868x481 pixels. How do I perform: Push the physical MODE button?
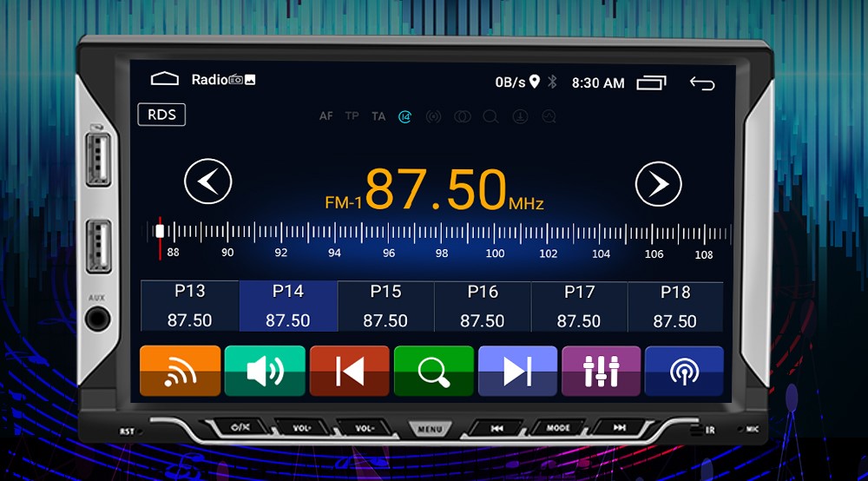pos(558,428)
